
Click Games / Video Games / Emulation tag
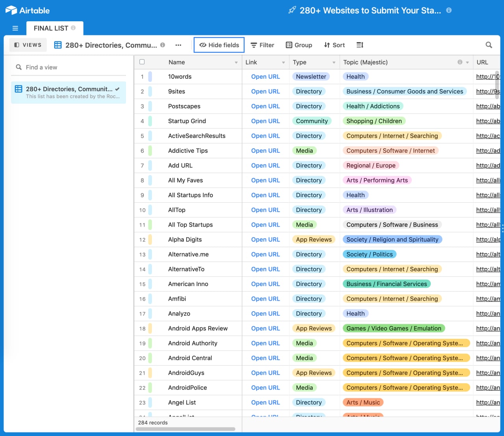click(x=394, y=329)
